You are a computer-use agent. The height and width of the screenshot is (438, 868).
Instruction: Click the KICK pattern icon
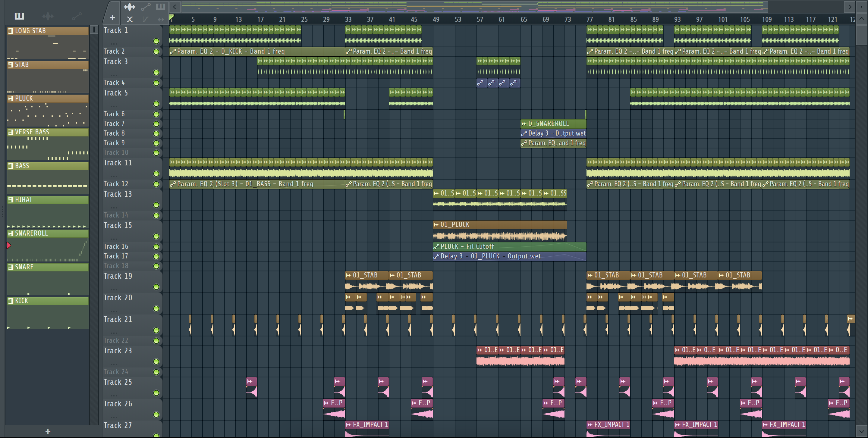(11, 301)
